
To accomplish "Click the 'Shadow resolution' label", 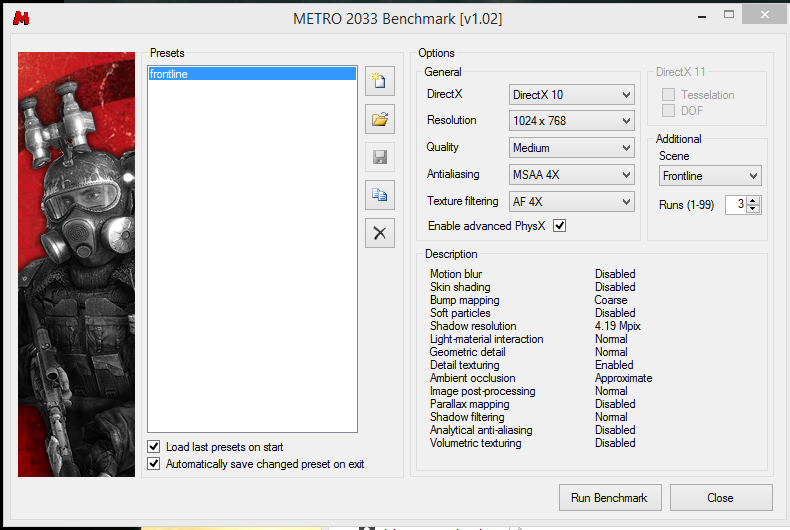I will pos(473,326).
